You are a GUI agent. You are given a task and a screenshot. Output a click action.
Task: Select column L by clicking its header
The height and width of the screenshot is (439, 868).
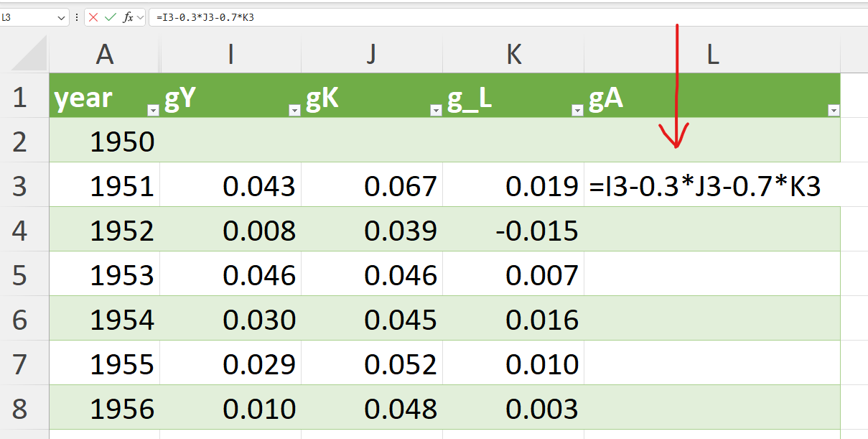[x=712, y=54]
